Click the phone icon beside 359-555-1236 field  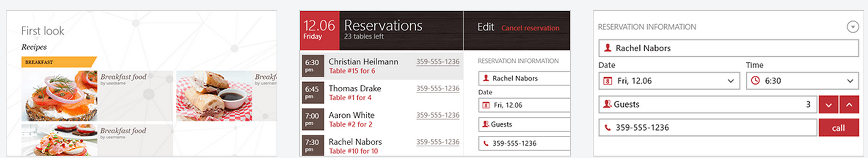click(608, 128)
